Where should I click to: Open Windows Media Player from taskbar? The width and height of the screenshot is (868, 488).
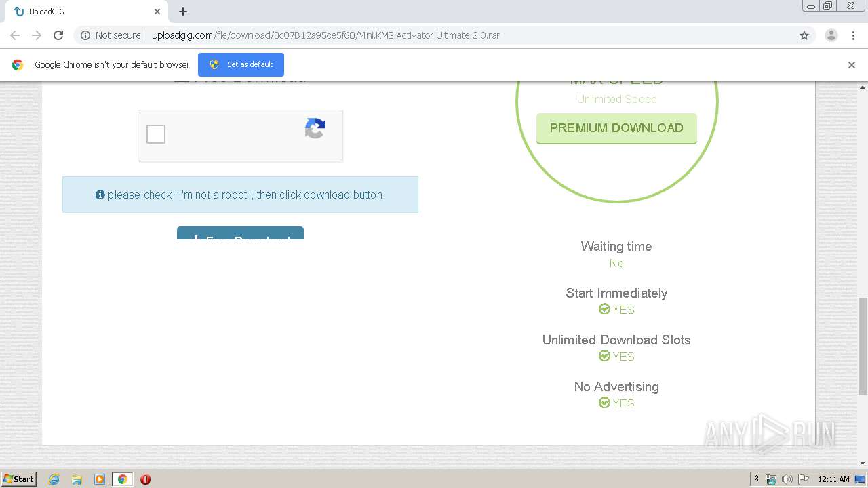pos(100,479)
